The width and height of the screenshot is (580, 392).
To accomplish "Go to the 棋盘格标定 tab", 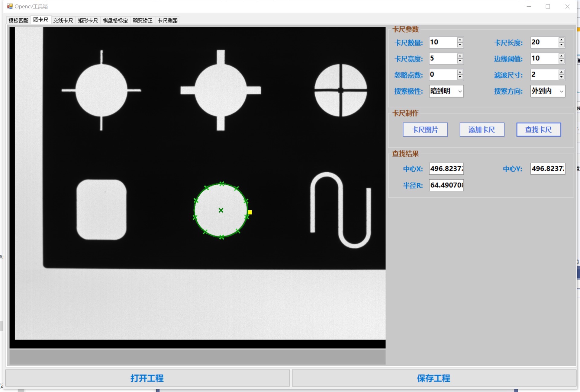I will coord(115,20).
